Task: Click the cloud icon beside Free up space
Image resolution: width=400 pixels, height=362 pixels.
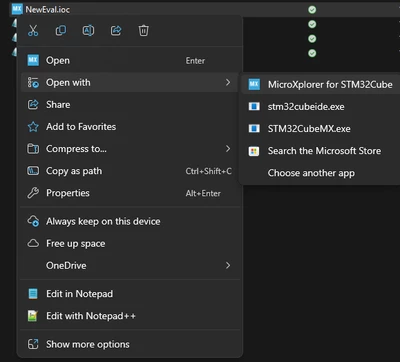Action: pyautogui.click(x=33, y=244)
